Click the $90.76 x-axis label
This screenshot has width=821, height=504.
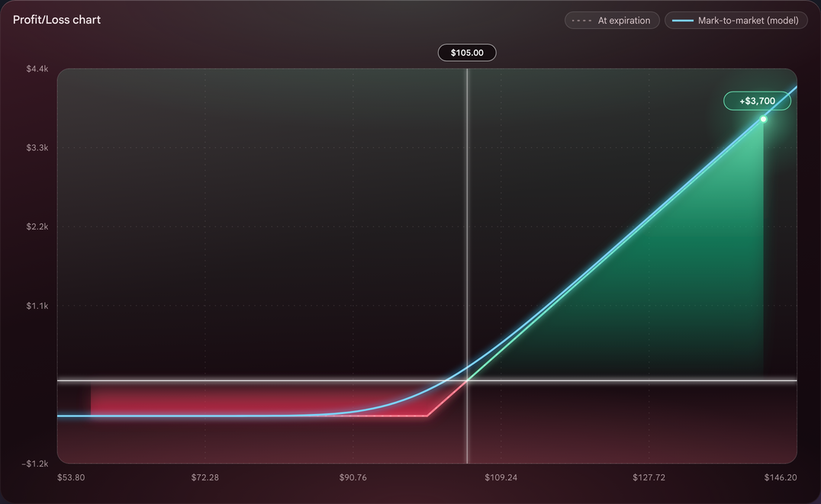pos(353,477)
